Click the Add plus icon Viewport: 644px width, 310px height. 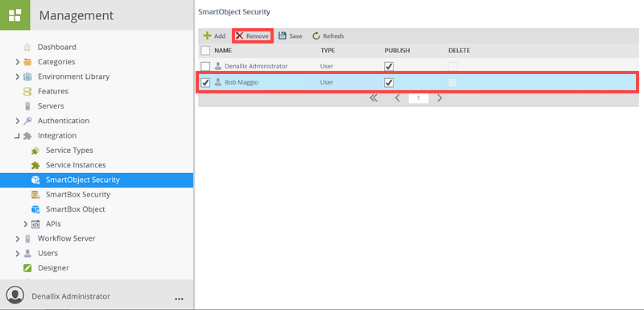(x=208, y=36)
